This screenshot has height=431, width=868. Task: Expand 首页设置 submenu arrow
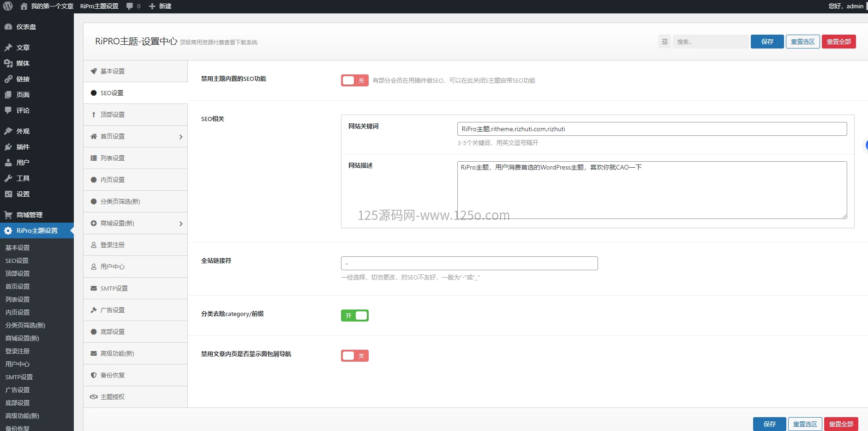click(180, 137)
